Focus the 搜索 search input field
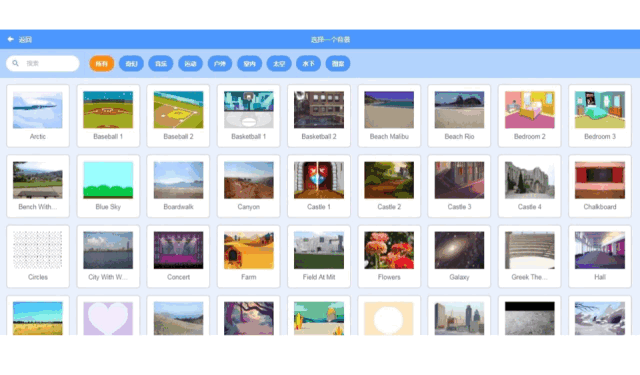Image resolution: width=640 pixels, height=375 pixels. pos(43,64)
